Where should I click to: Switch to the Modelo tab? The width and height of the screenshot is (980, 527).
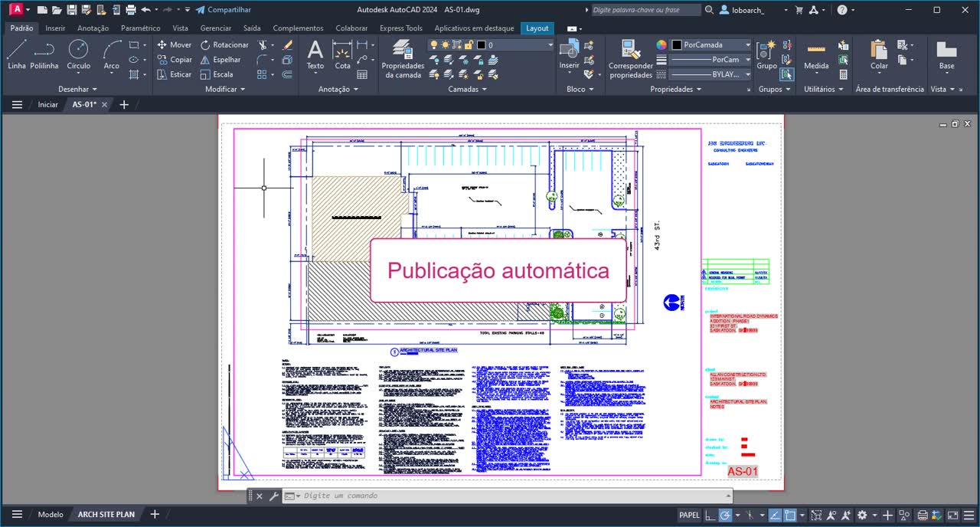point(50,514)
